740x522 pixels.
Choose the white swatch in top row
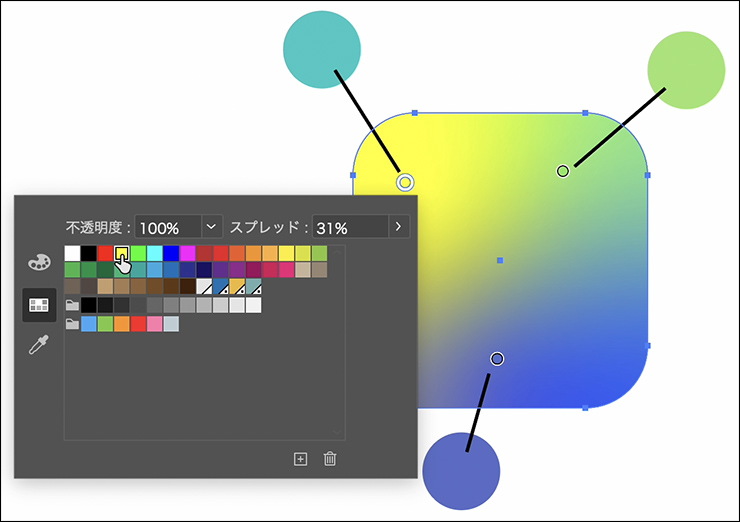pyautogui.click(x=72, y=253)
